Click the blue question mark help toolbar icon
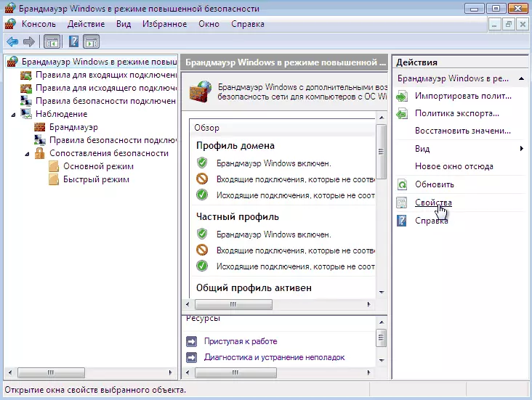Screen dimensions: 532x400 tap(73, 41)
